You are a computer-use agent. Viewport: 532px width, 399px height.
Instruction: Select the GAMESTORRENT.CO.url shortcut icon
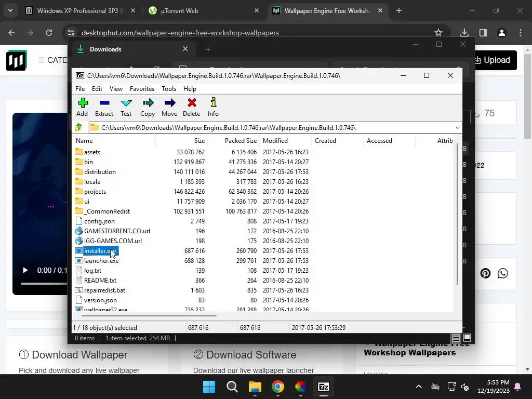coord(79,231)
